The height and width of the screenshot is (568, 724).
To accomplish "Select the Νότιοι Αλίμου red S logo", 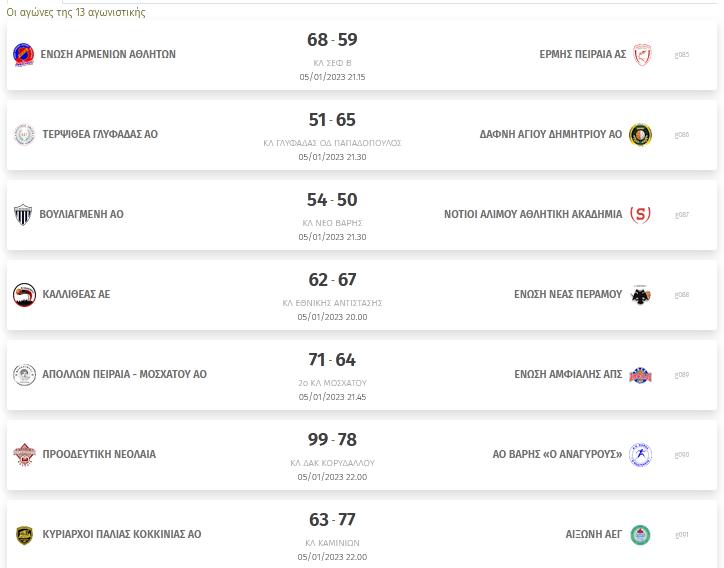I will 640,214.
